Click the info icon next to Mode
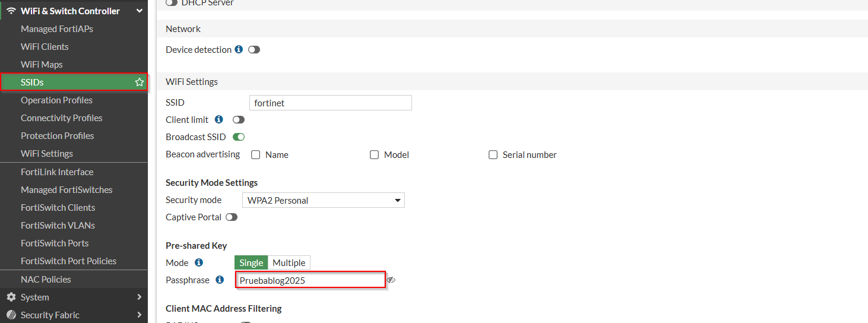This screenshot has height=323, width=868. click(x=199, y=262)
